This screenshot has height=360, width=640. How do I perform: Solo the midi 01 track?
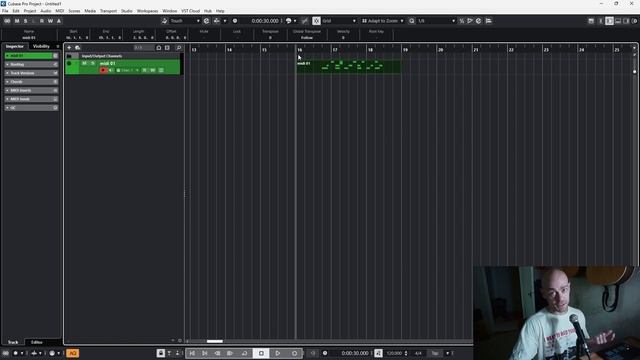click(x=93, y=63)
